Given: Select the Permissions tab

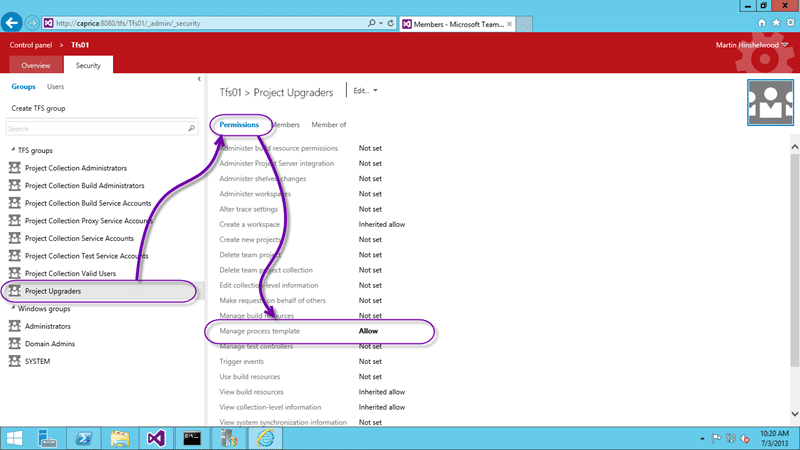Looking at the screenshot, I should tap(239, 124).
